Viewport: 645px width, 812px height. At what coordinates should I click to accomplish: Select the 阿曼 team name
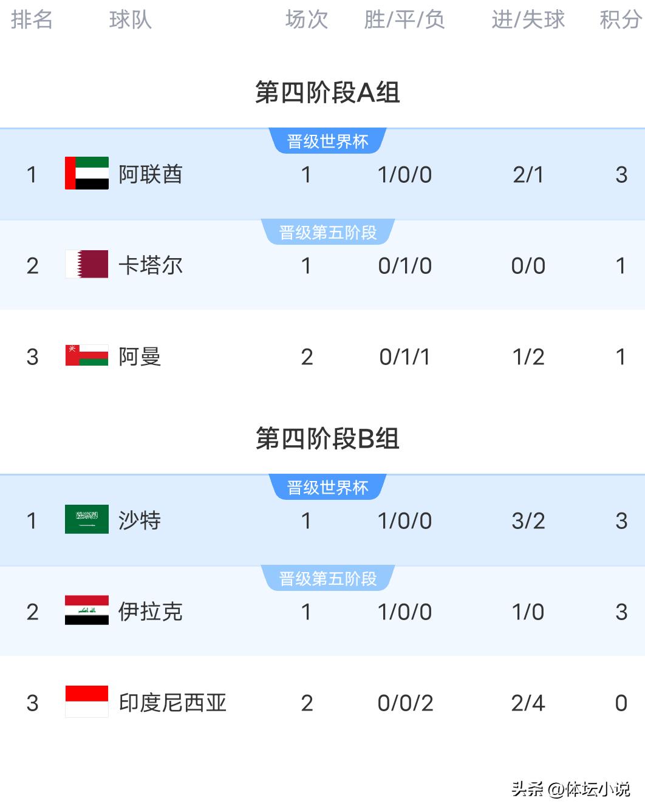coord(140,357)
